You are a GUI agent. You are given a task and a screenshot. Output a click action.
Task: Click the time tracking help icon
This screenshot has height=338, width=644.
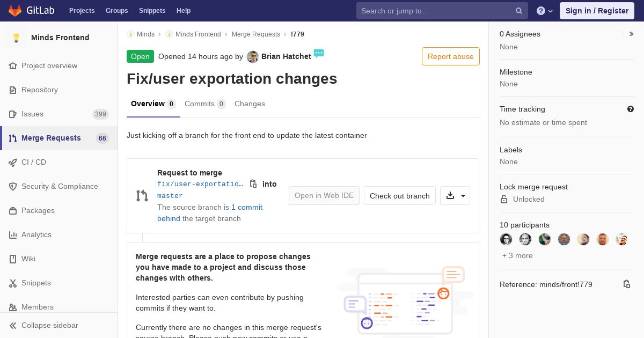(631, 109)
